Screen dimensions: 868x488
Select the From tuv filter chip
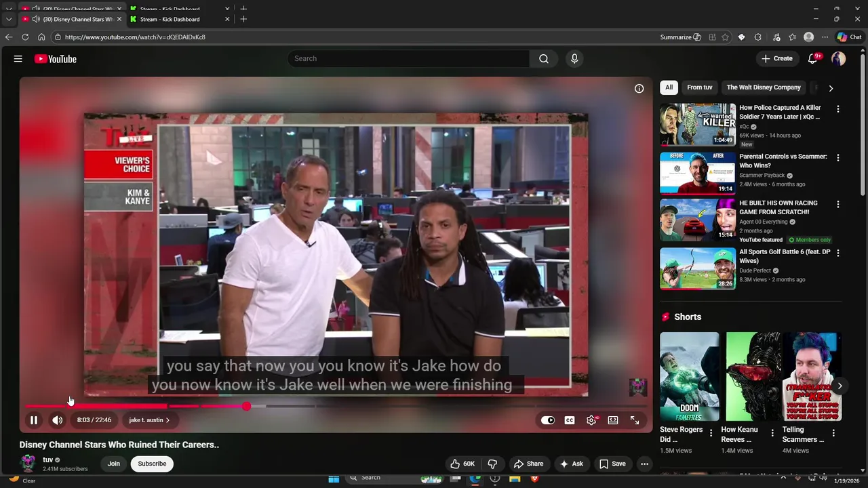coord(699,87)
